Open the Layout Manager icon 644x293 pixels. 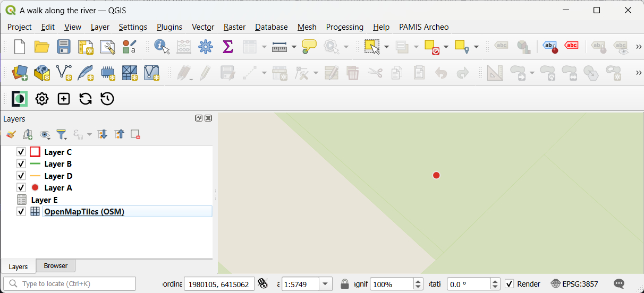point(107,47)
